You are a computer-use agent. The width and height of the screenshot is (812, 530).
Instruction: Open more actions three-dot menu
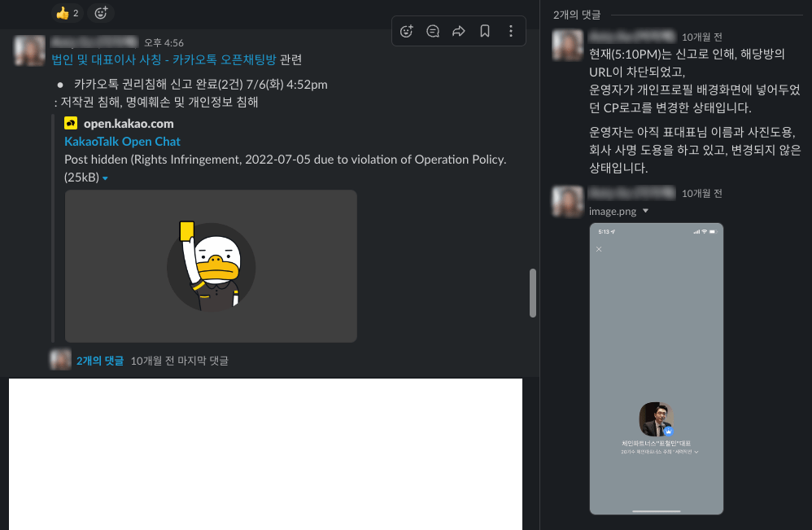point(511,31)
